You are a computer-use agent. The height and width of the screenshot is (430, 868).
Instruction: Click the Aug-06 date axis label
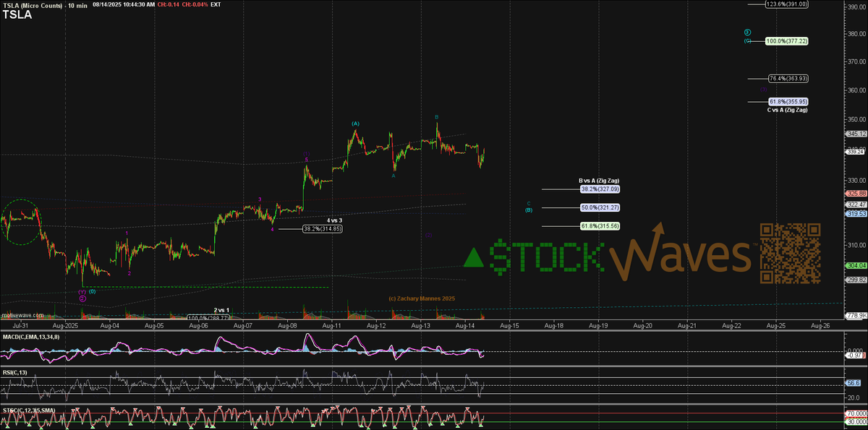click(x=200, y=327)
